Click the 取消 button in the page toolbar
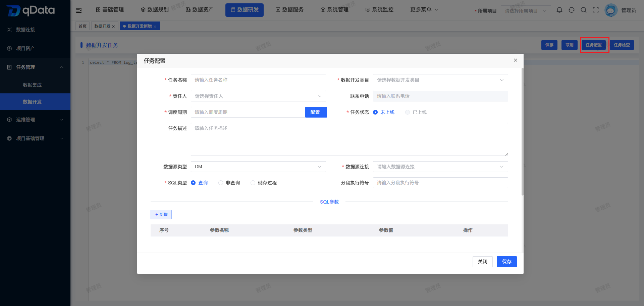Screen dimensions: 644x306 click(570, 45)
